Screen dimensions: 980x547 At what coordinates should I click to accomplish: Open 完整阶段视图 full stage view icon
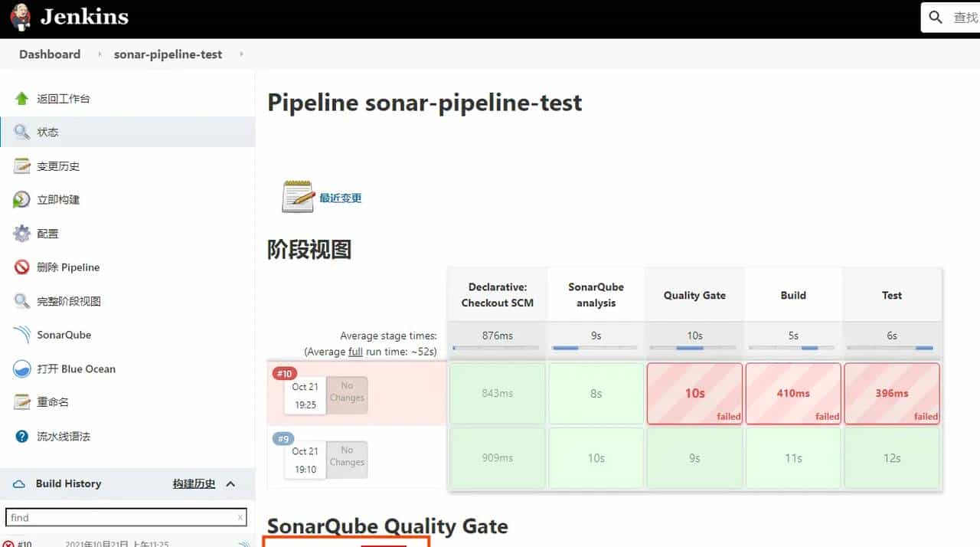[x=21, y=300]
